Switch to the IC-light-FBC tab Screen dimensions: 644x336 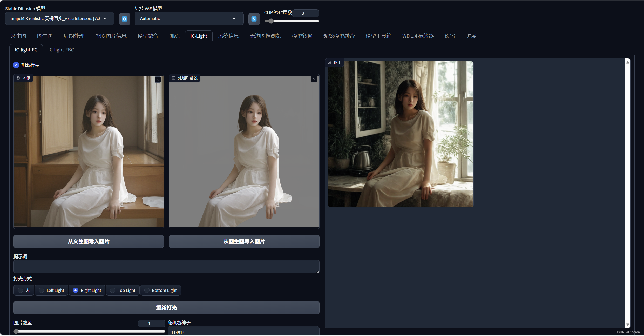(x=61, y=50)
